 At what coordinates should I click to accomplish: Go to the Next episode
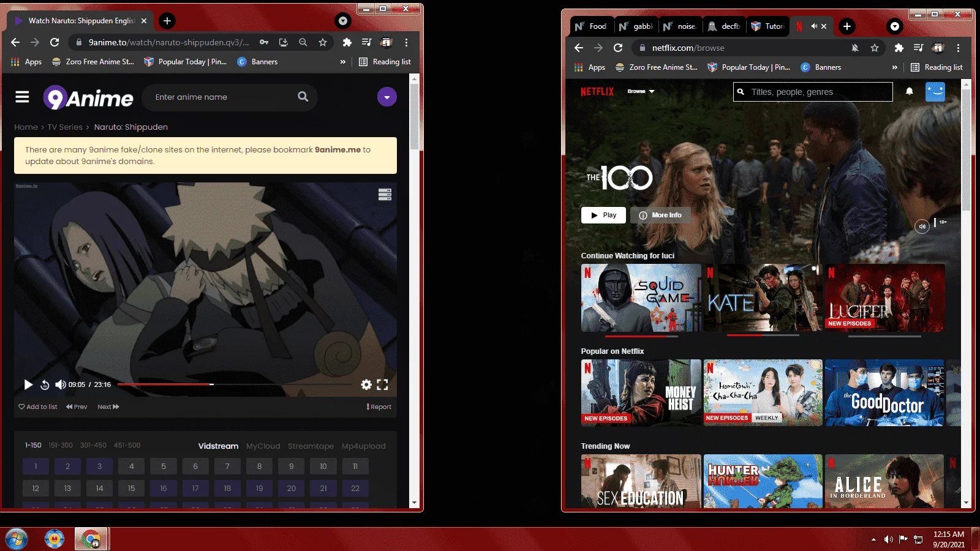[x=108, y=407]
